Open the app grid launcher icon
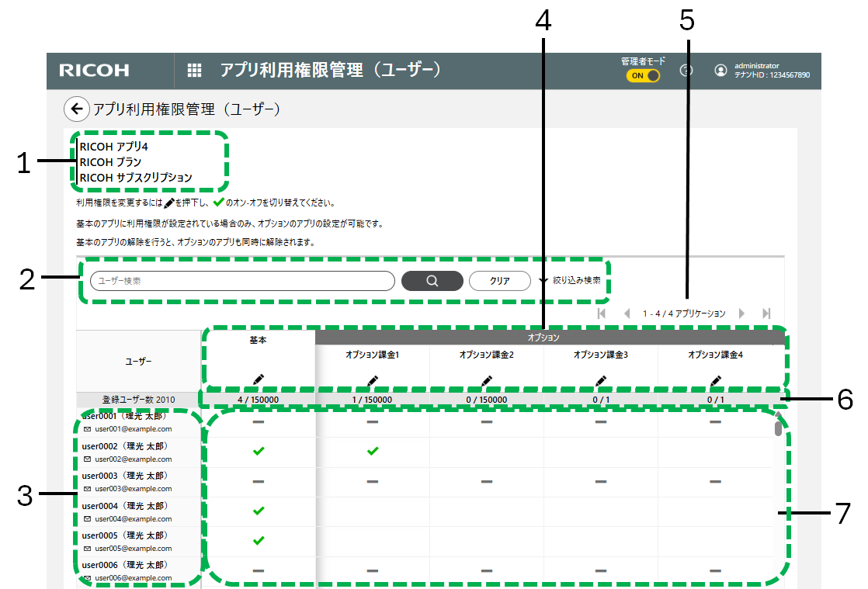This screenshot has height=589, width=868. pyautogui.click(x=195, y=71)
